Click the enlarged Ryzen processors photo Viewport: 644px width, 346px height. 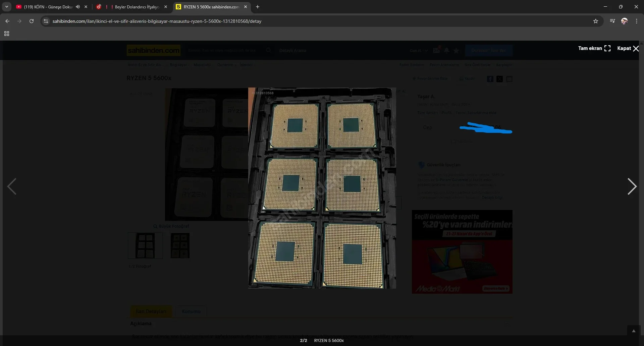point(322,188)
